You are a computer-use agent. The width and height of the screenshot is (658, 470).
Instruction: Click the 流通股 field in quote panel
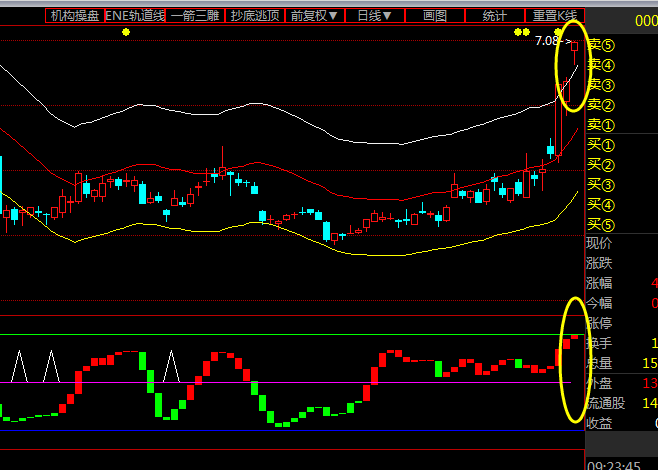click(x=607, y=403)
